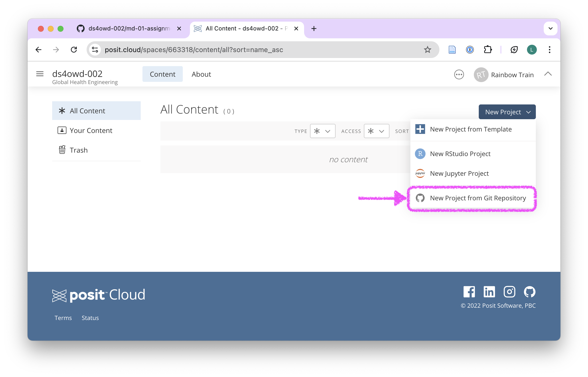Open the GitHub icon in footer
This screenshot has width=588, height=377.
tap(529, 292)
